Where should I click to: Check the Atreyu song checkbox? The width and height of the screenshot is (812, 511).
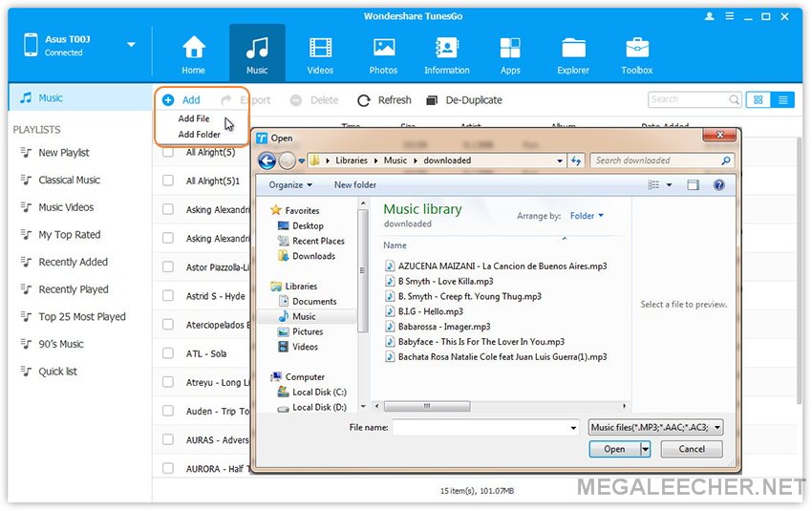(168, 382)
